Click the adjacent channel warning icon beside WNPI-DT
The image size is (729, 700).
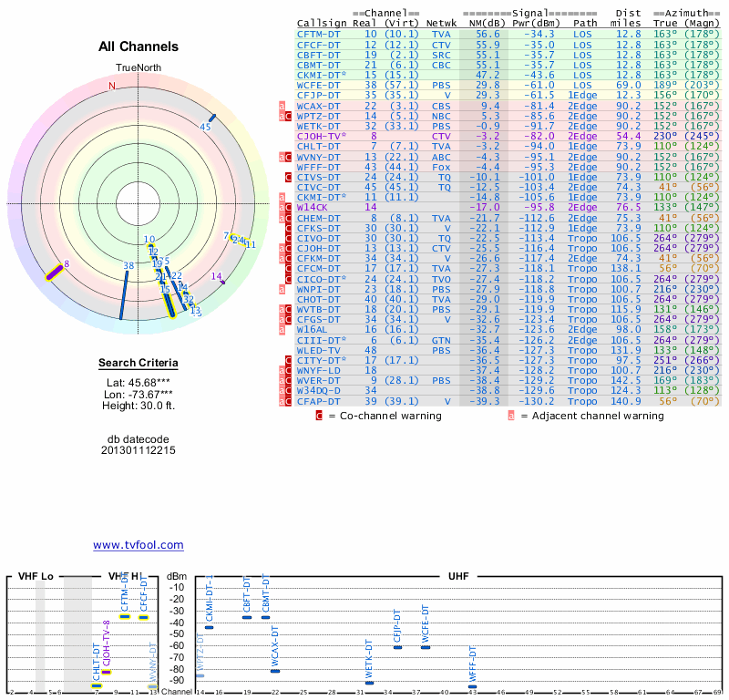click(282, 290)
